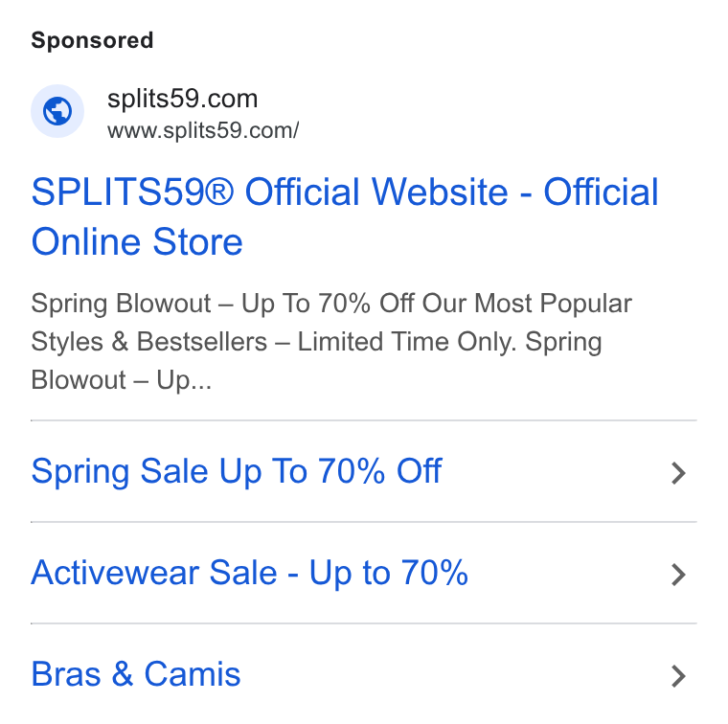Click the Sponsored label

coord(92,40)
